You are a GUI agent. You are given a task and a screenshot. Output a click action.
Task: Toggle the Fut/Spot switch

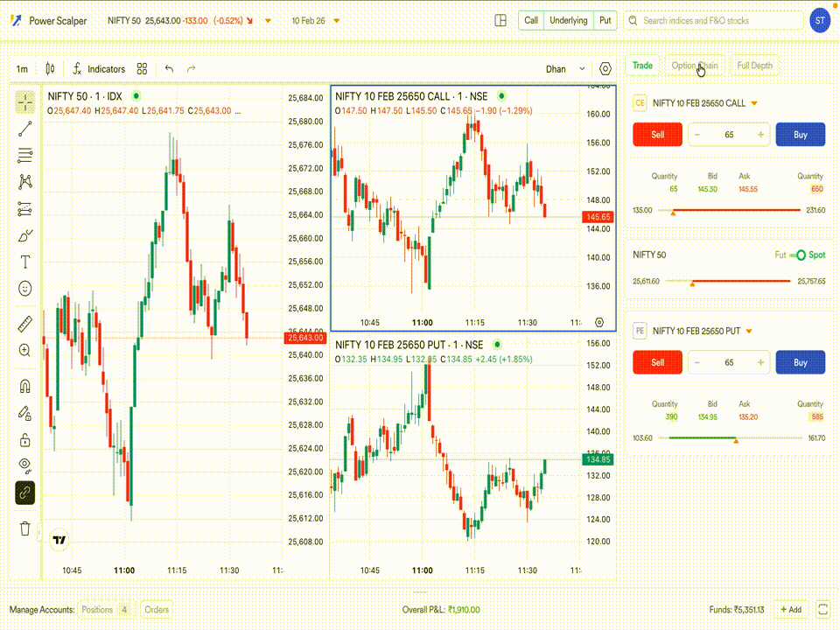tap(797, 255)
